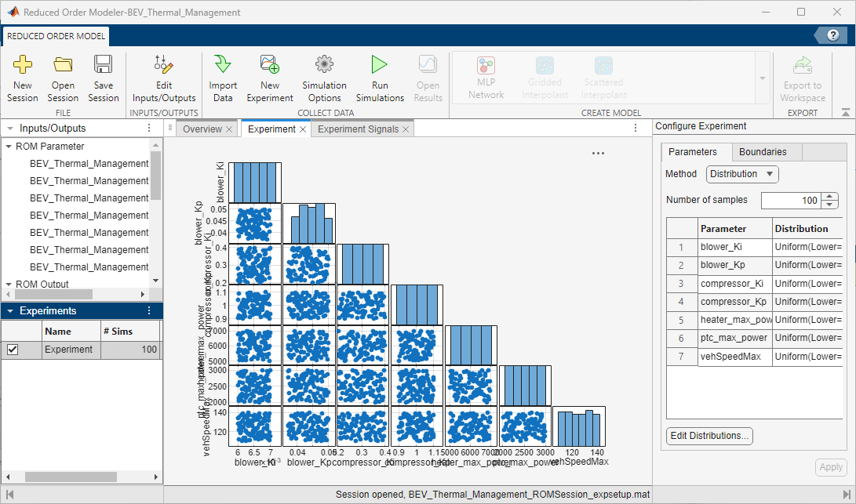856x504 pixels.
Task: Enable the Experiment checkbox in Experiments panel
Action: point(11,349)
